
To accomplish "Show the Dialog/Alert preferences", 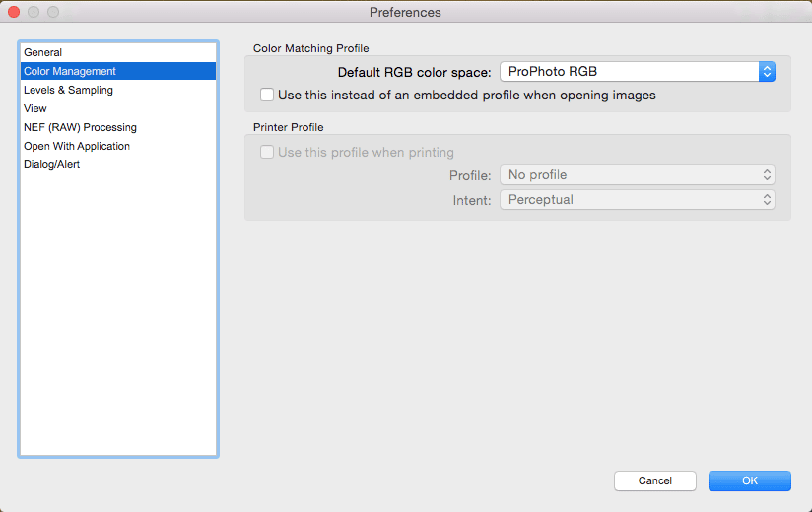I will pyautogui.click(x=52, y=164).
